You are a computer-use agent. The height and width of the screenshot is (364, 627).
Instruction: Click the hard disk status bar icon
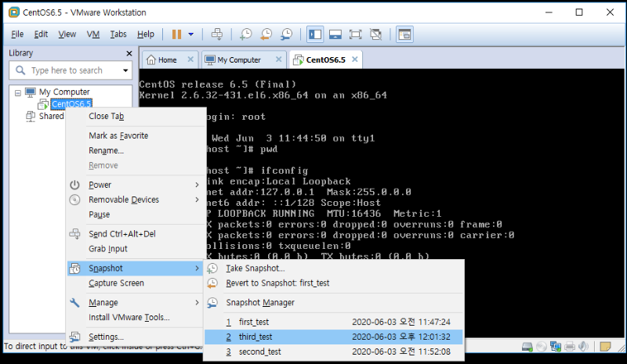coord(527,347)
